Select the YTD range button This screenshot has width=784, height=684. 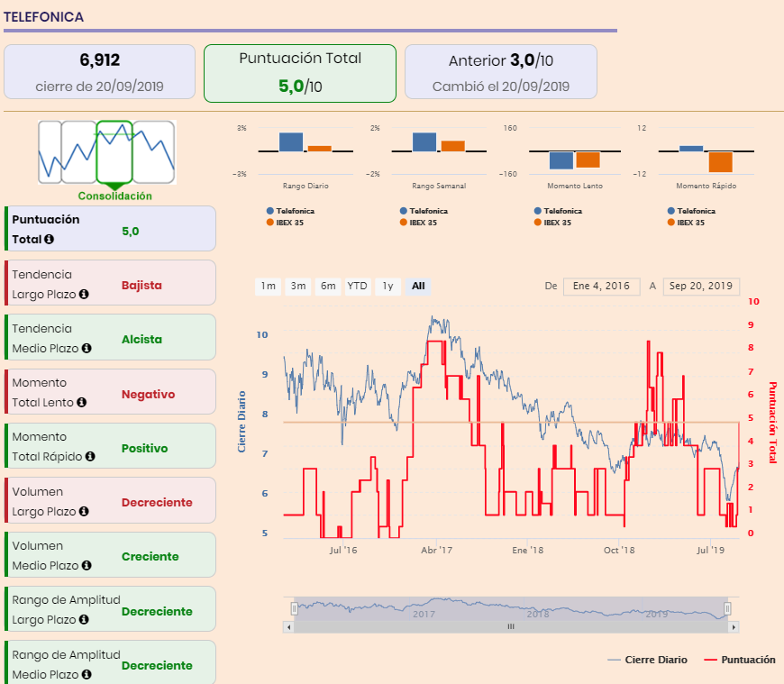pos(358,286)
